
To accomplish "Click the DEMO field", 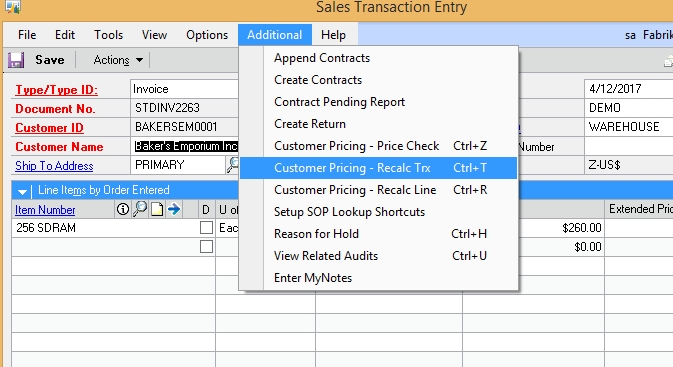I will click(629, 108).
